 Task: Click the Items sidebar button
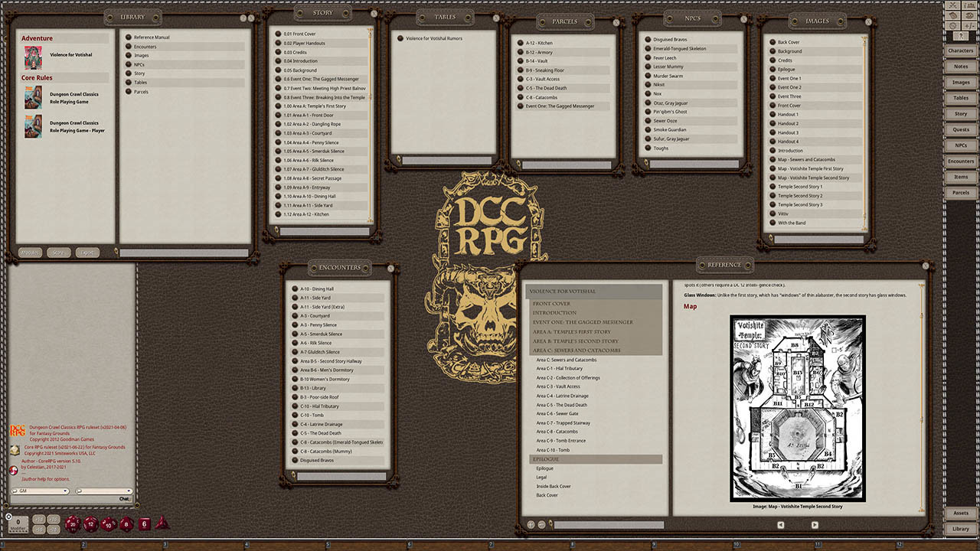point(960,177)
